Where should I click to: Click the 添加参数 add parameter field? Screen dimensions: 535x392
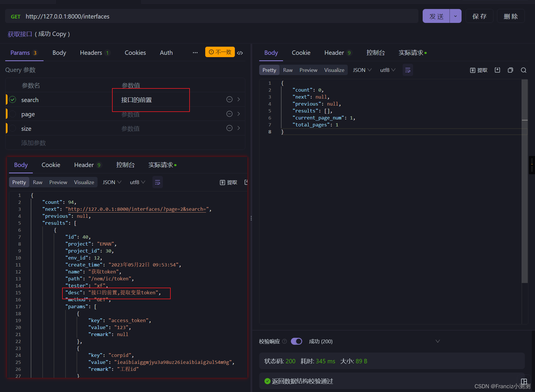click(33, 143)
